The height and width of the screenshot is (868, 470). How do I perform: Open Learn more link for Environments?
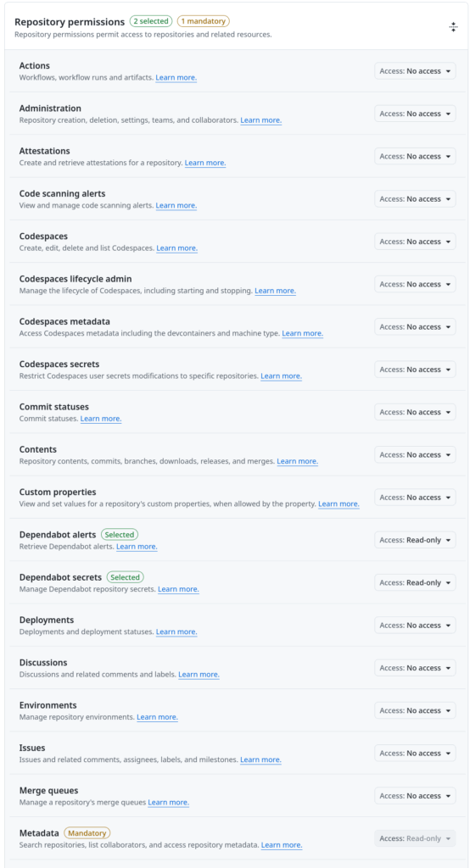point(158,717)
